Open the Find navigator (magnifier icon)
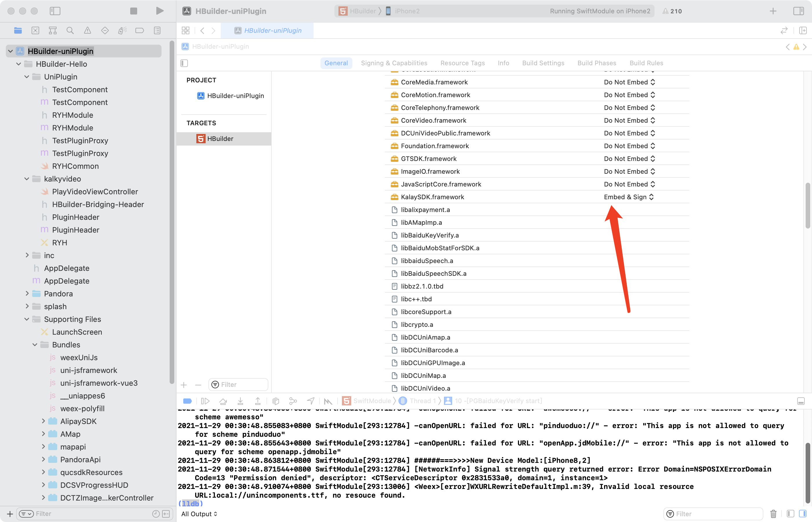Image resolution: width=812 pixels, height=522 pixels. [x=70, y=30]
